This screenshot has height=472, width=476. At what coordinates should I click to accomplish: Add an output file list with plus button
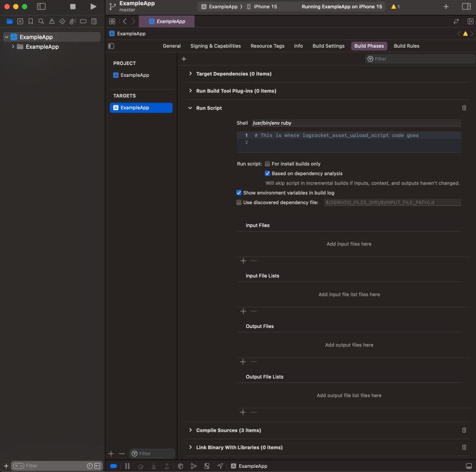tap(243, 412)
